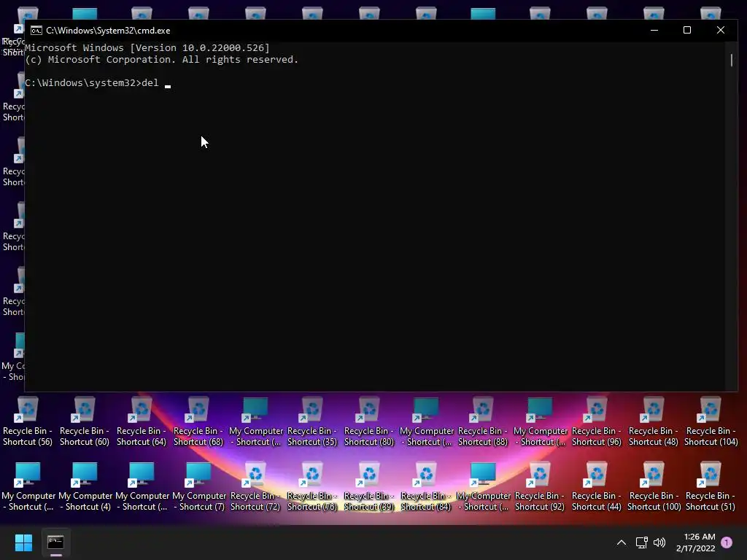Select Recycle Bin - Shortcut (80) icon
747x560 pixels.
tap(369, 421)
